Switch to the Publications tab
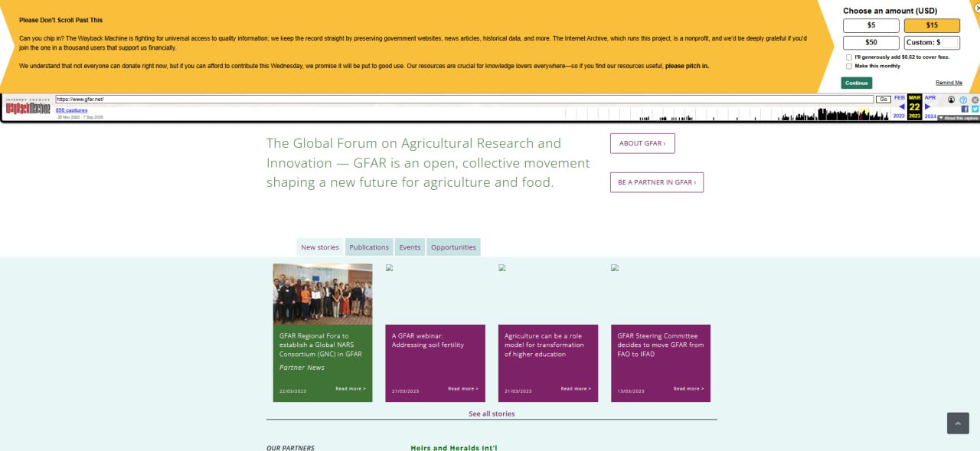The width and height of the screenshot is (980, 451). click(369, 247)
